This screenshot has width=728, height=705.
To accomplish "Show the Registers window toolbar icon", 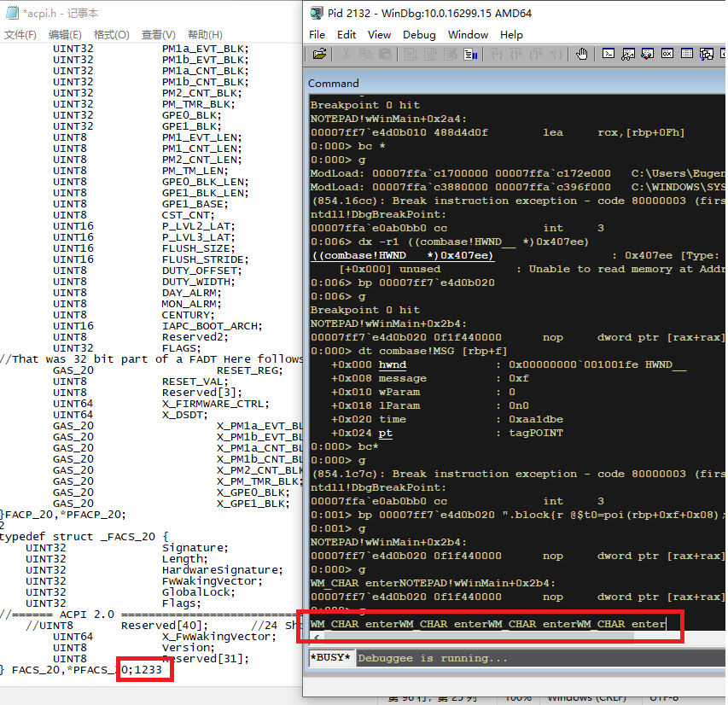I will [667, 54].
